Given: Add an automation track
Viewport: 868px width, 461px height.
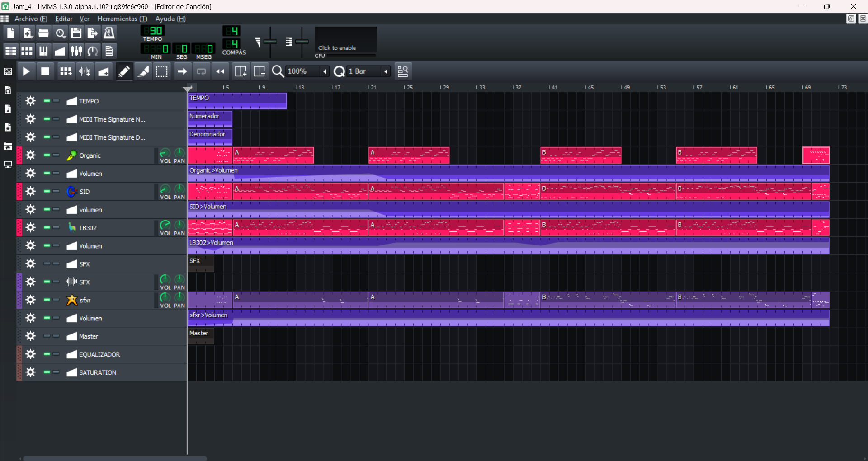Looking at the screenshot, I should coord(104,71).
